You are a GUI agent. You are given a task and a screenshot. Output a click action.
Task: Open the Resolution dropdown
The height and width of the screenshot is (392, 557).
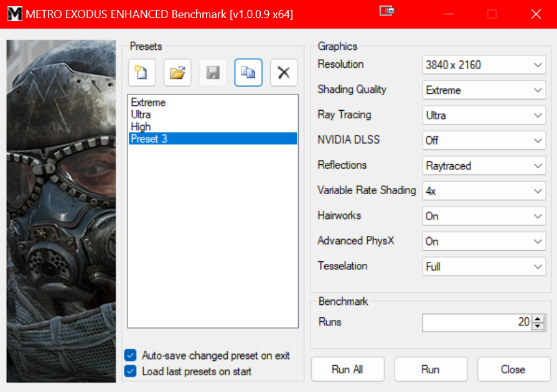point(484,65)
